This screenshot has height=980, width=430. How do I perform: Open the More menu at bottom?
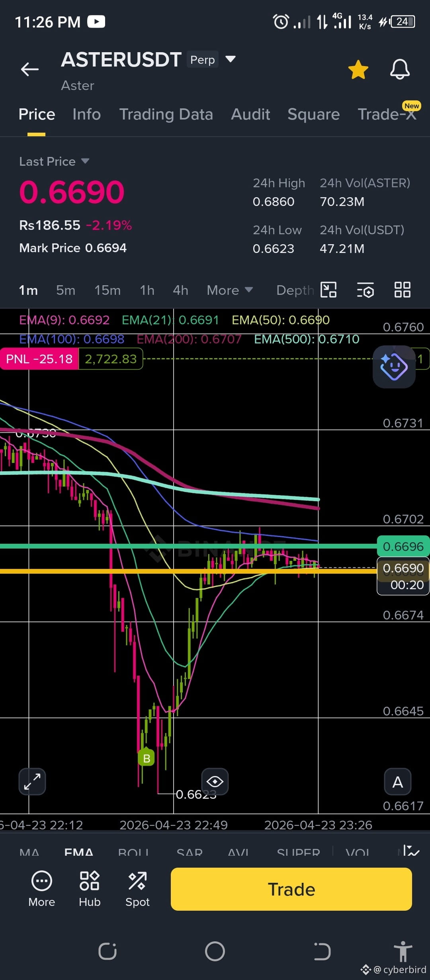[41, 889]
